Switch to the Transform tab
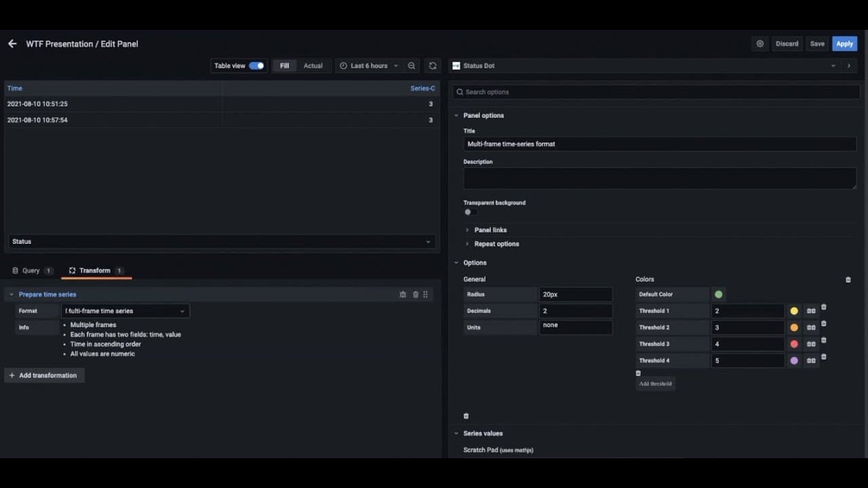The image size is (868, 488). [x=96, y=271]
